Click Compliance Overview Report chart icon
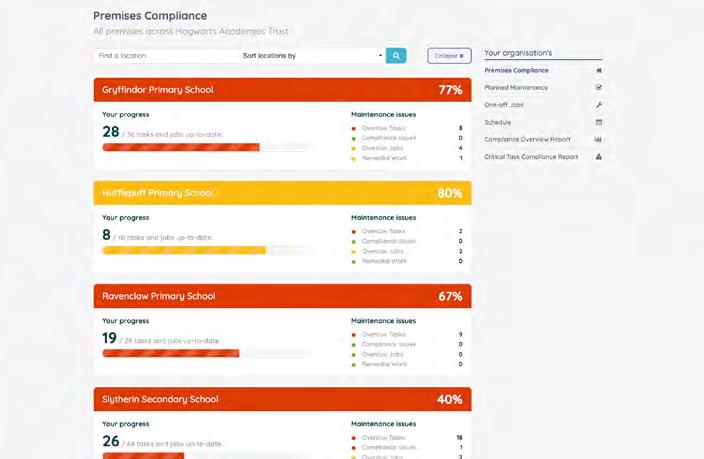 (598, 139)
